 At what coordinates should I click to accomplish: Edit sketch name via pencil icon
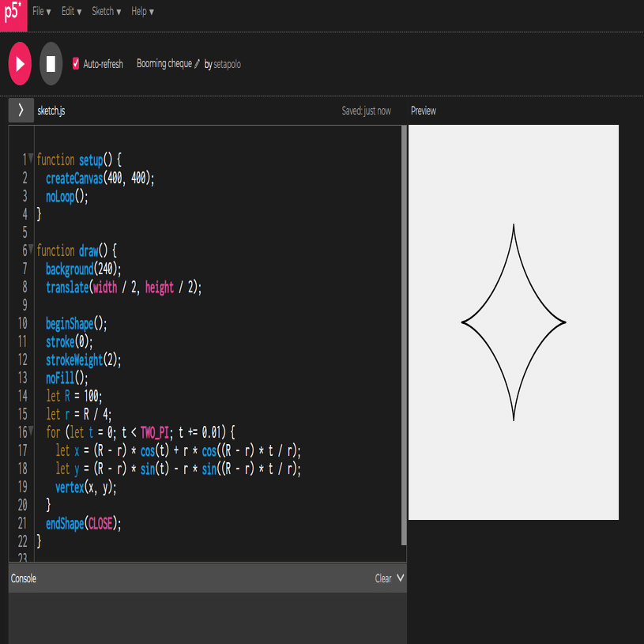tap(197, 64)
